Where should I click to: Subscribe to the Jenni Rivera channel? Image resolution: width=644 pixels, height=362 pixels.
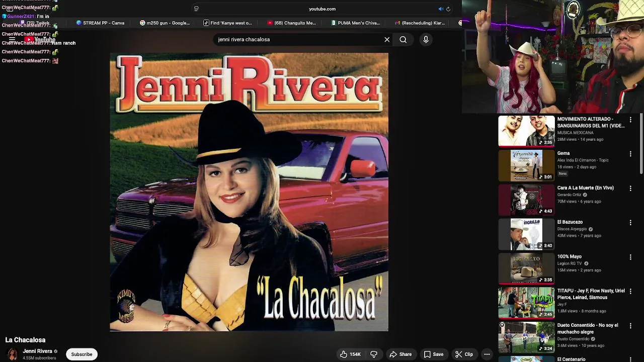click(82, 354)
